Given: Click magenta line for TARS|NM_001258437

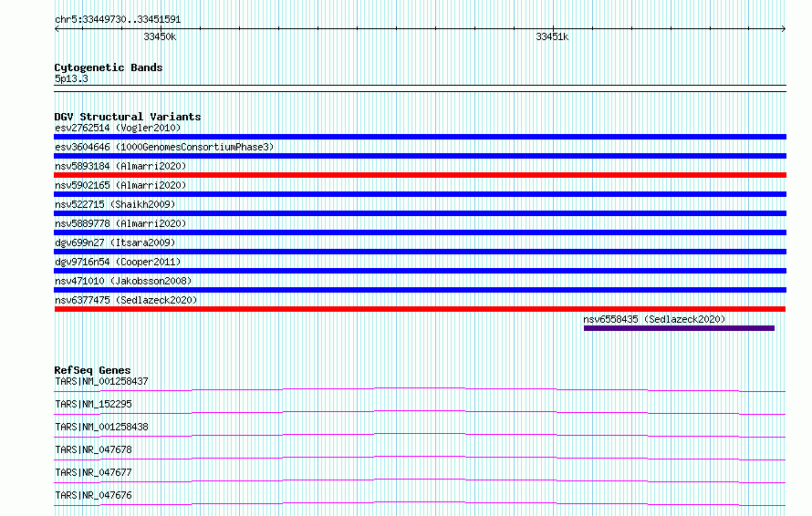Looking at the screenshot, I should 420,389.
